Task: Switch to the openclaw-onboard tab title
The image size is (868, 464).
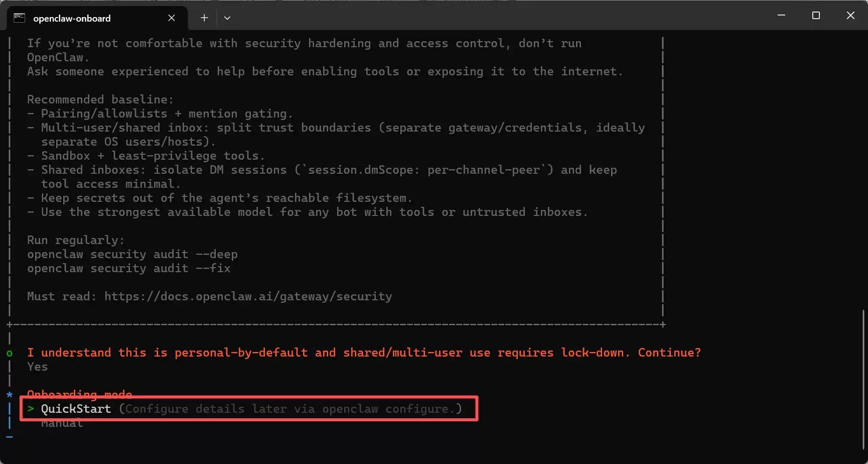Action: 72,19
